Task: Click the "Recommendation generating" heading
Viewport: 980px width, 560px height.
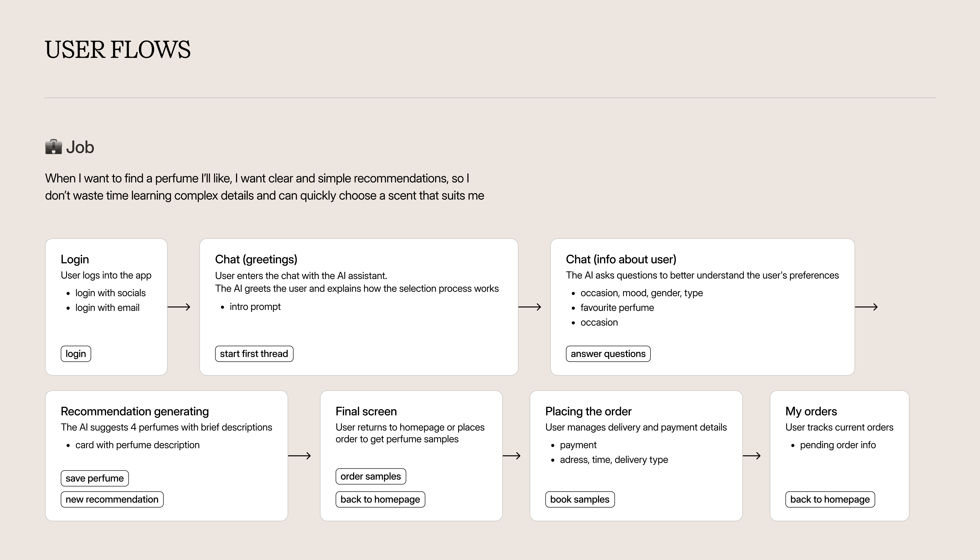Action: tap(135, 412)
